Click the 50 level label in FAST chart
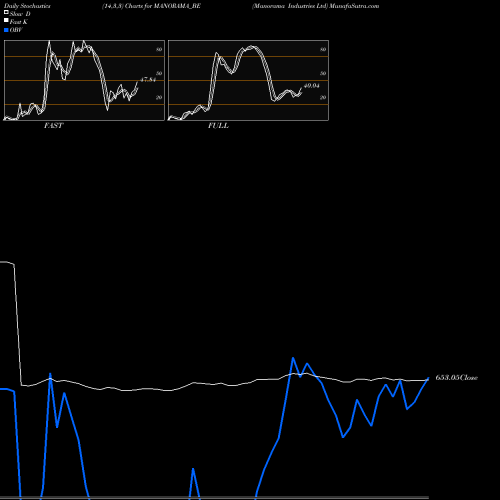 click(159, 73)
